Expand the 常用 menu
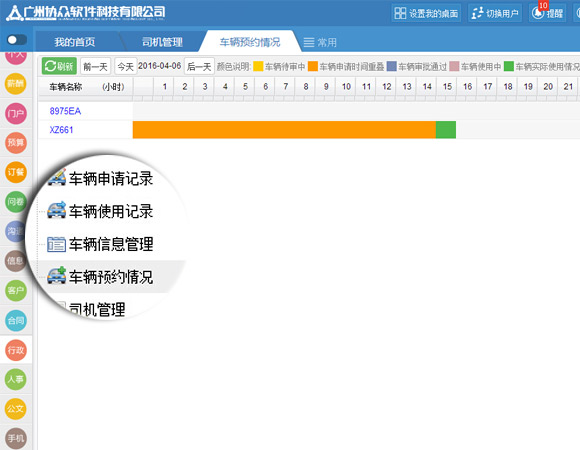The width and height of the screenshot is (580, 450). (320, 43)
